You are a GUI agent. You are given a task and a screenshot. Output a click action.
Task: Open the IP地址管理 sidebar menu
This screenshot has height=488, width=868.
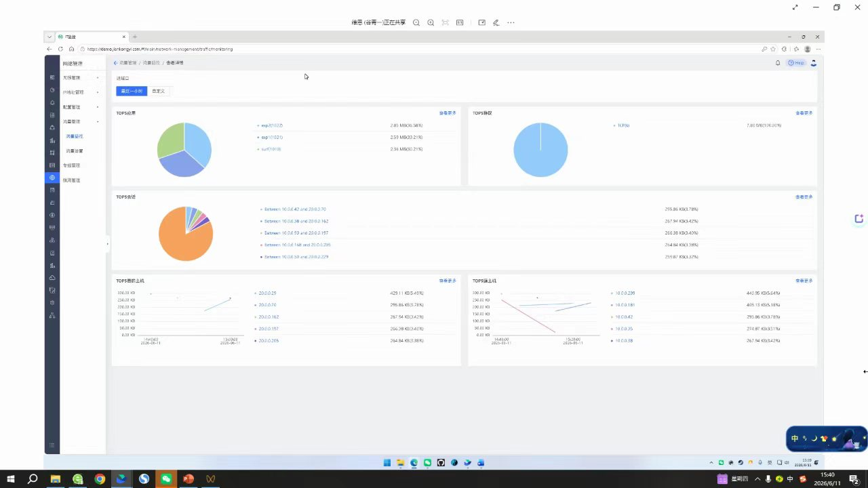point(73,92)
